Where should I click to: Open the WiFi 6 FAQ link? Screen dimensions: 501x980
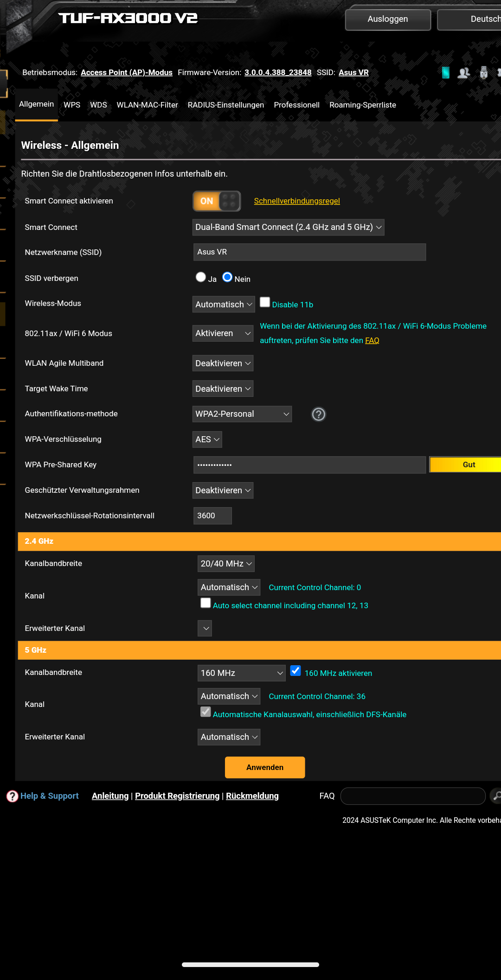coord(372,340)
